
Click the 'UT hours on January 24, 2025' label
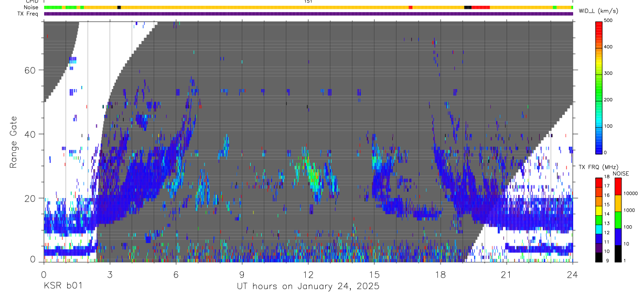[x=308, y=287]
